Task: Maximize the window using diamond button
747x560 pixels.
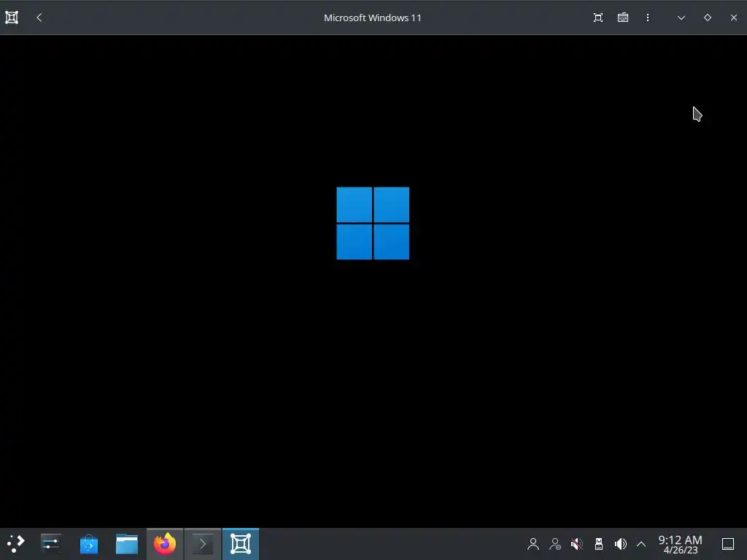Action: point(708,17)
